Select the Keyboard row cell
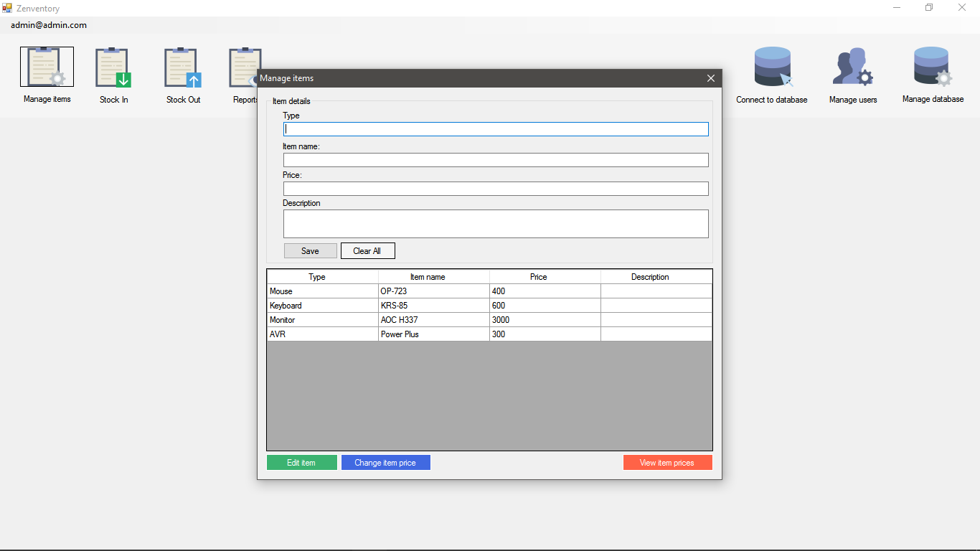This screenshot has width=980, height=551. (323, 306)
